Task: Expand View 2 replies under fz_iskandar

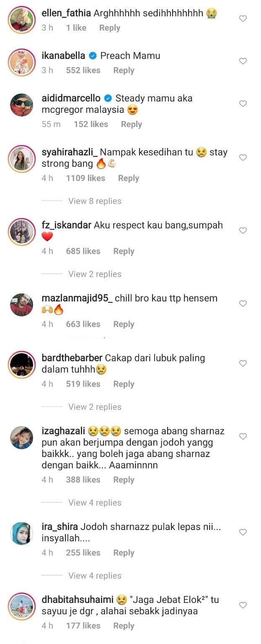Action: click(95, 274)
